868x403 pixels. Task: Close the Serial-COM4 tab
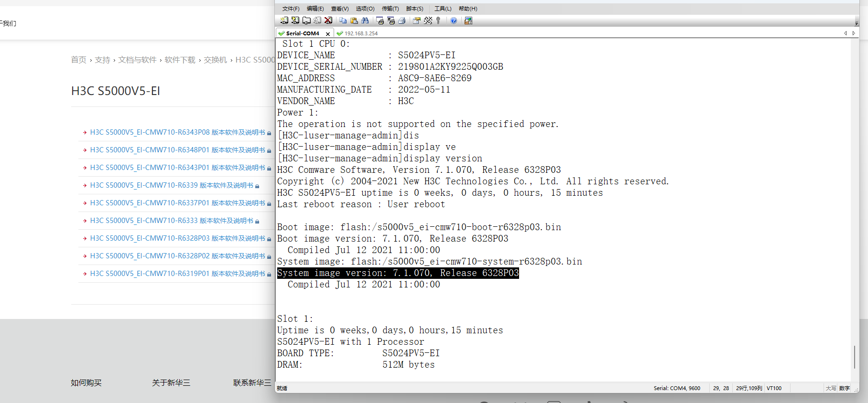click(x=328, y=33)
